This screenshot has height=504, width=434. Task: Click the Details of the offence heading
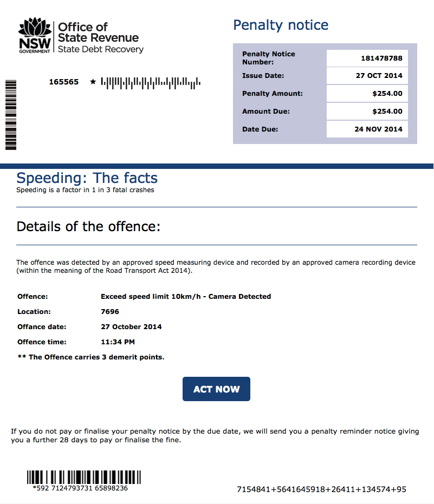coord(88,227)
